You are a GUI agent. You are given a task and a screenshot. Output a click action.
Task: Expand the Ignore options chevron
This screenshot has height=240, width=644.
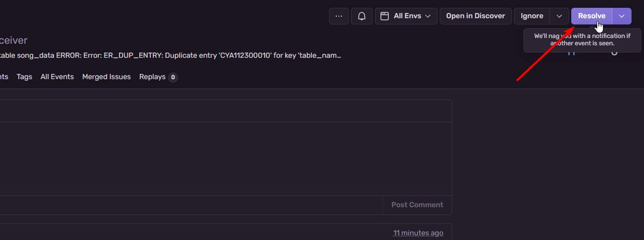pos(559,16)
